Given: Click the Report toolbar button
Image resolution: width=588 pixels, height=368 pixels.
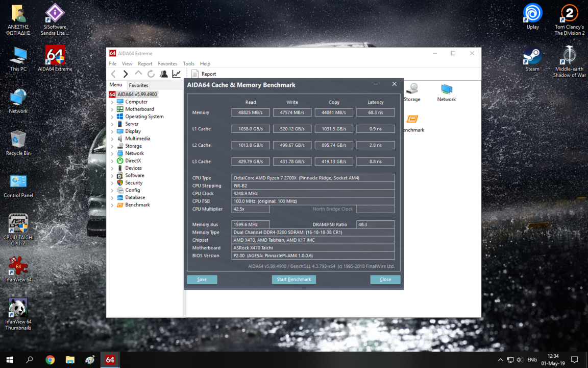Looking at the screenshot, I should point(204,74).
